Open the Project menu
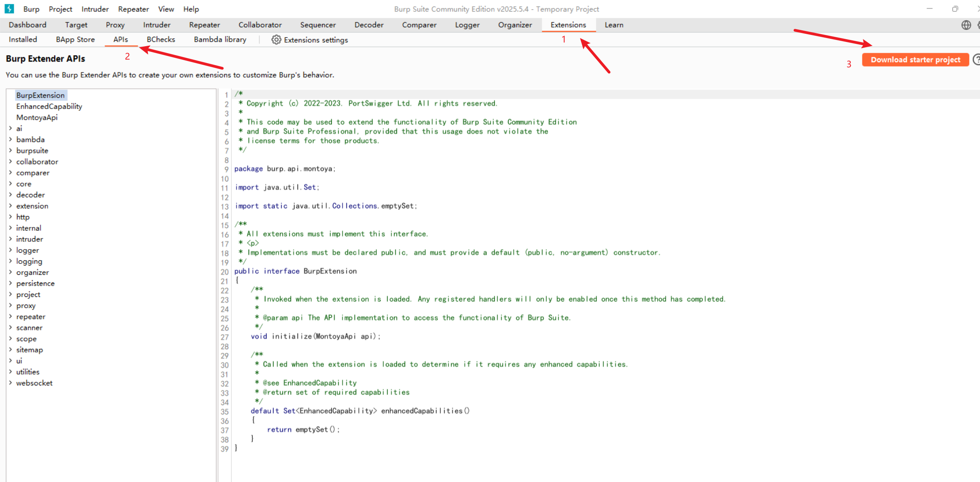The width and height of the screenshot is (980, 482). point(61,9)
